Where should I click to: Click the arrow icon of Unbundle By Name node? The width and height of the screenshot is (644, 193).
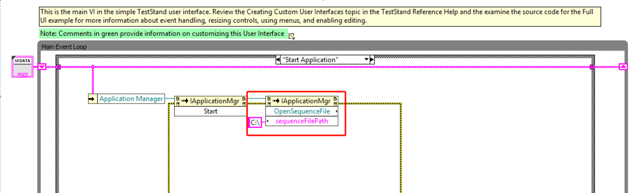93,99
